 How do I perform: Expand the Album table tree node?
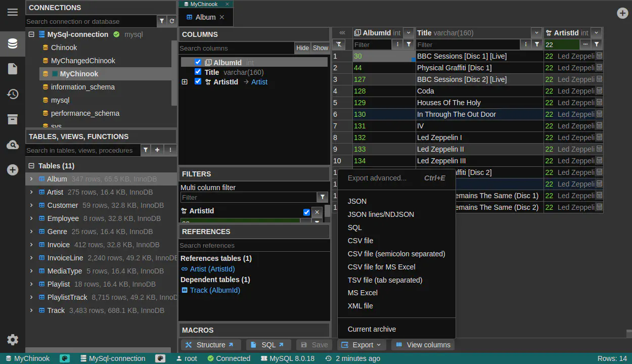coord(31,179)
